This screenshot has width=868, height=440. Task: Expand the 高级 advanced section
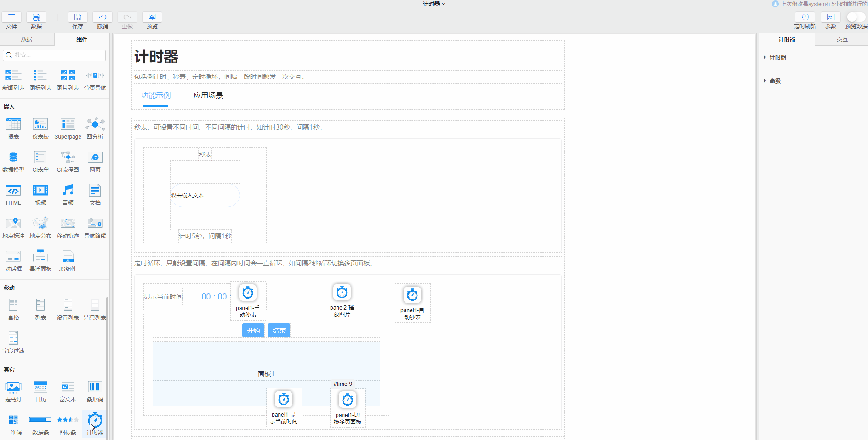pos(775,81)
